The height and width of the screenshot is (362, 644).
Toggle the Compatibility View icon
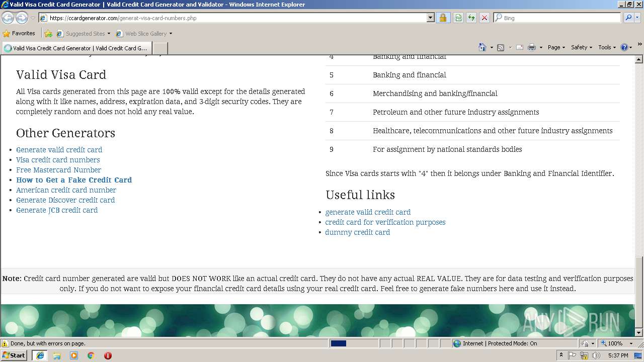[x=458, y=18]
